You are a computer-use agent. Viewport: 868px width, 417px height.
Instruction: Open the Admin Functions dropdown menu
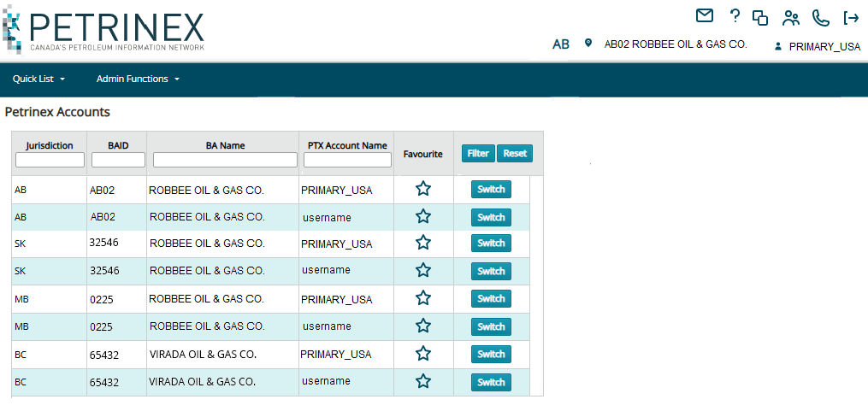(x=138, y=79)
